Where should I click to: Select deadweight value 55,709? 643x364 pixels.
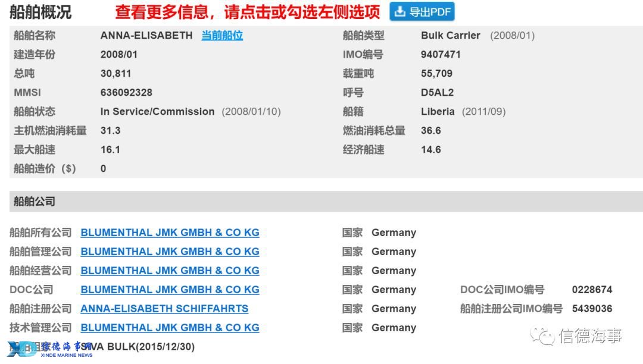pyautogui.click(x=436, y=74)
